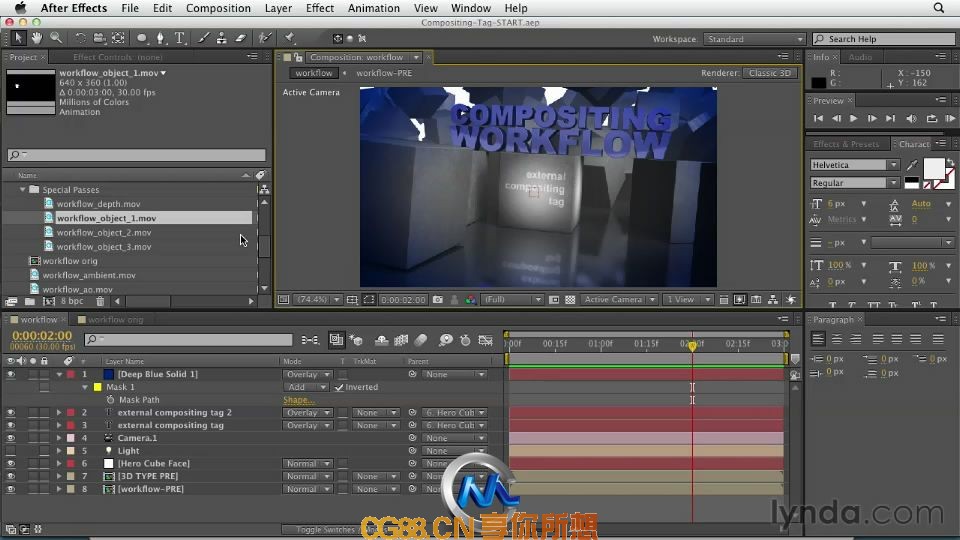Image resolution: width=960 pixels, height=540 pixels.
Task: Click the eyedropper in Character panel
Action: click(912, 165)
